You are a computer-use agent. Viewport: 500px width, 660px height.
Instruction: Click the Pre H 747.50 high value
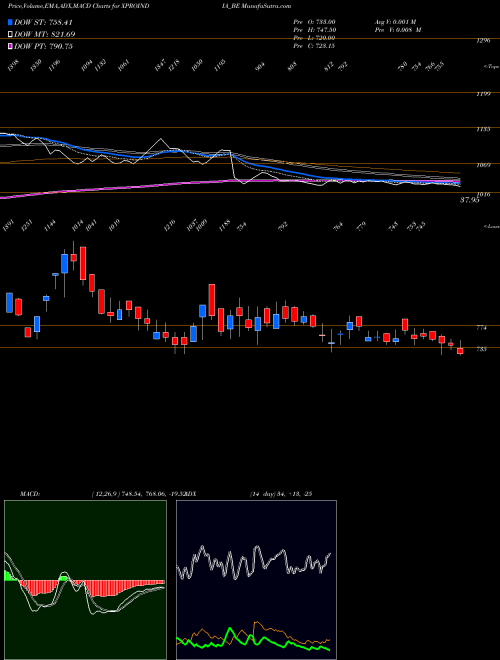pyautogui.click(x=314, y=30)
